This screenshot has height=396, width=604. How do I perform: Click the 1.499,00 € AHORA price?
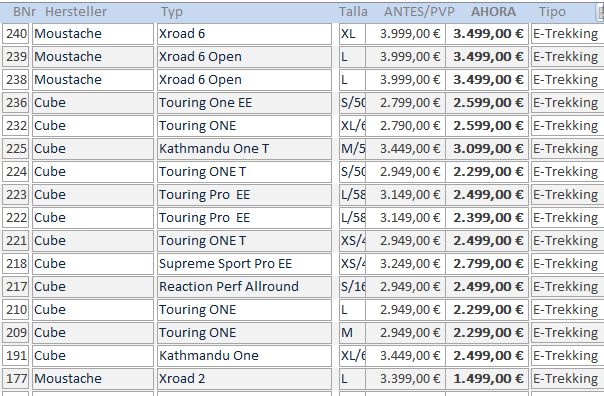[487, 379]
